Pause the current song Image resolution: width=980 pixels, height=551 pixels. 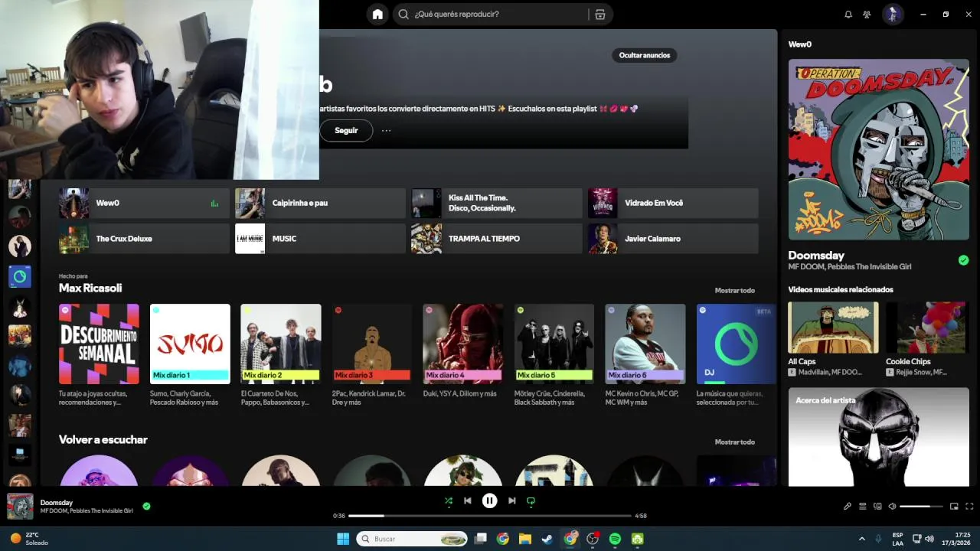[489, 500]
